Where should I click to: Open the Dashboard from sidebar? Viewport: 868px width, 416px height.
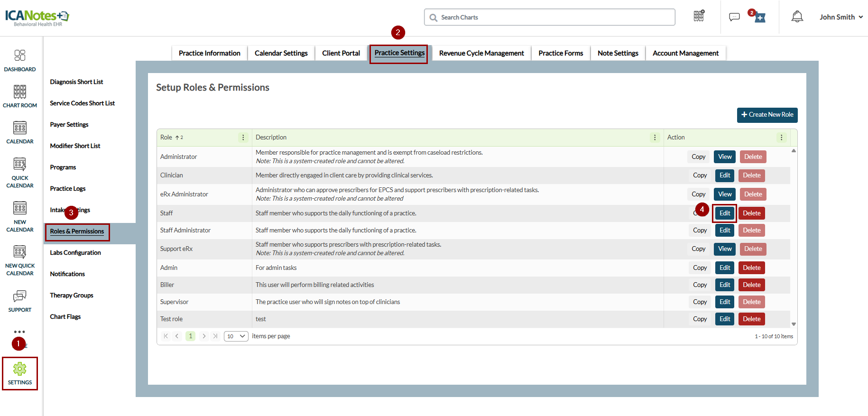tap(20, 60)
